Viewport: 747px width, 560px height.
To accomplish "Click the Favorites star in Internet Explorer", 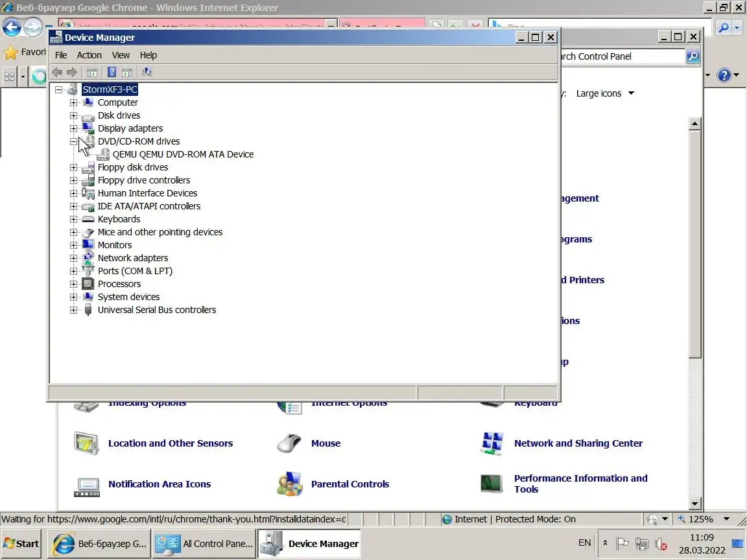I will (x=10, y=52).
